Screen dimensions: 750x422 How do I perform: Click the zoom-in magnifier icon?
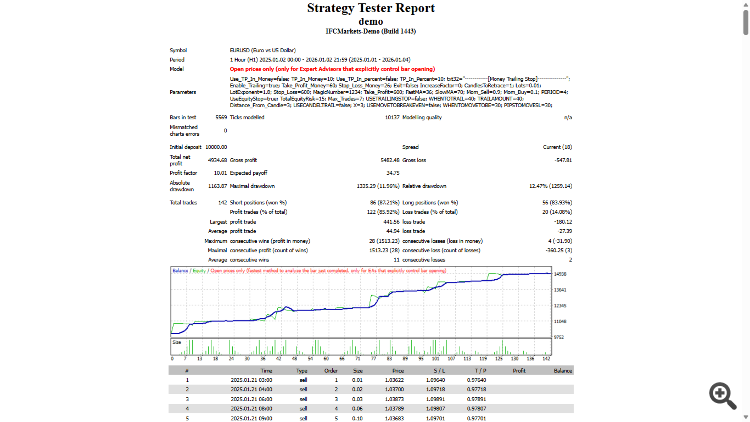click(723, 395)
